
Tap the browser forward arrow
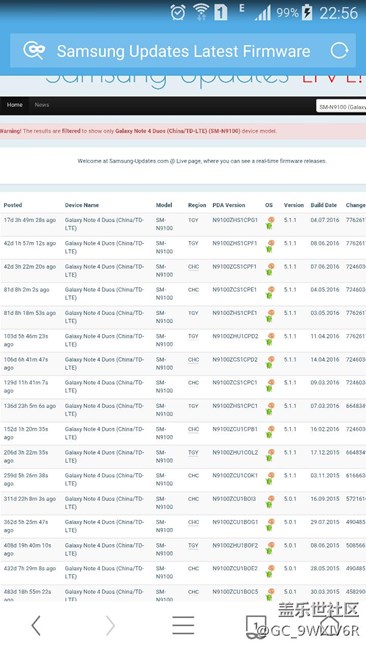pyautogui.click(x=110, y=625)
